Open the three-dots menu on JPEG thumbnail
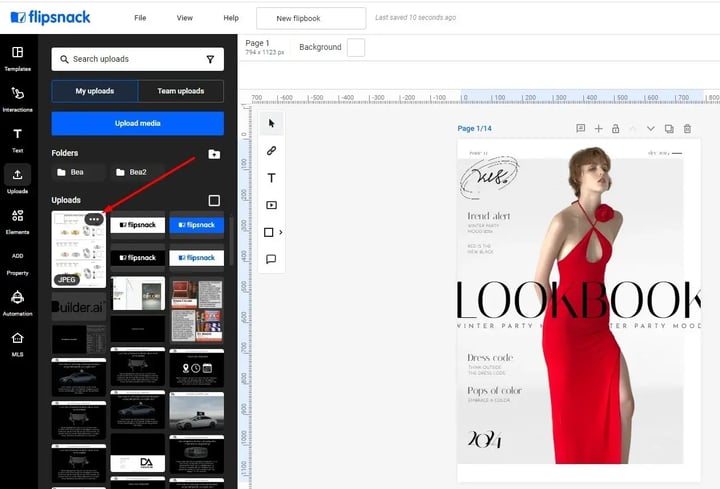Image resolution: width=720 pixels, height=489 pixels. coord(94,219)
